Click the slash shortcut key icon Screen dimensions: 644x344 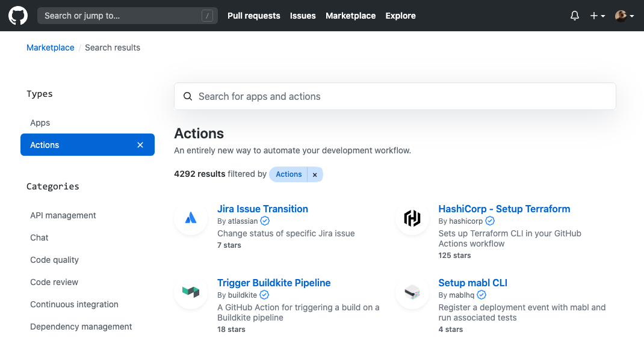[208, 16]
